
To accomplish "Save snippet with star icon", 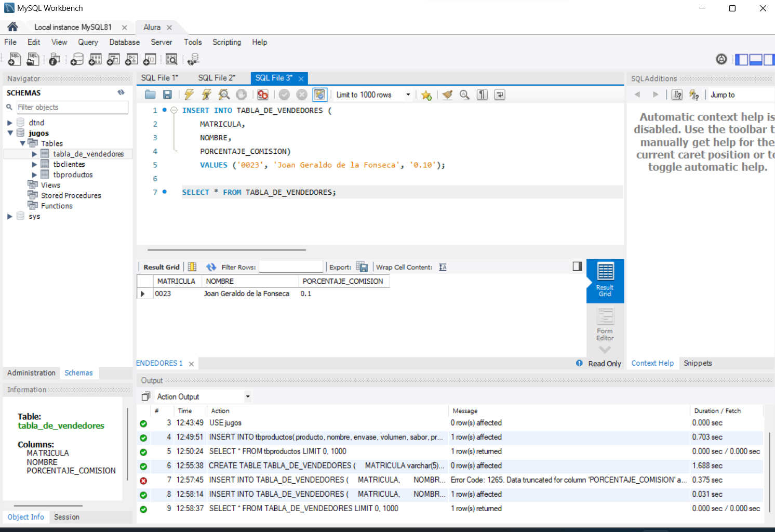I will click(x=426, y=95).
